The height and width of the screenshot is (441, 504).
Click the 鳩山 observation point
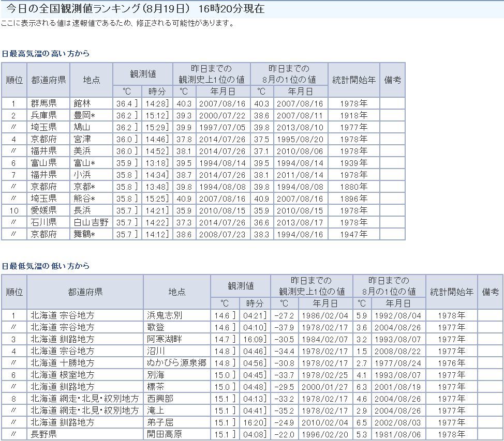[x=82, y=127]
